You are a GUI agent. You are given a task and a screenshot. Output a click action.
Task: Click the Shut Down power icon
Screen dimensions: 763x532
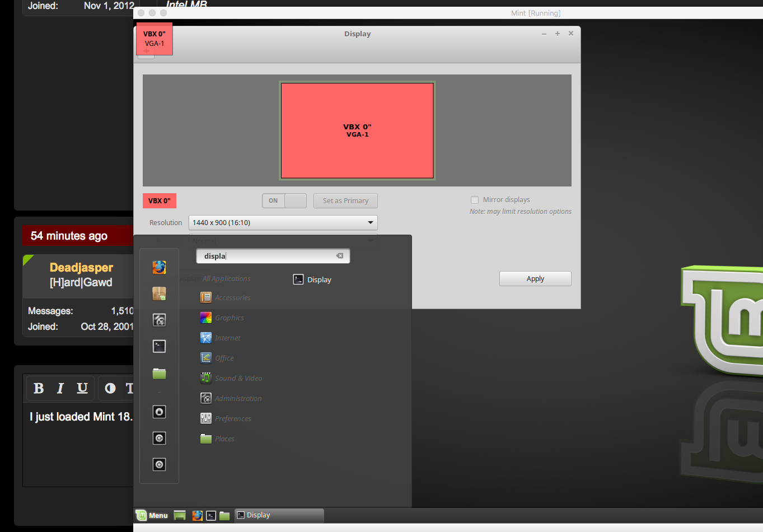[x=159, y=465]
